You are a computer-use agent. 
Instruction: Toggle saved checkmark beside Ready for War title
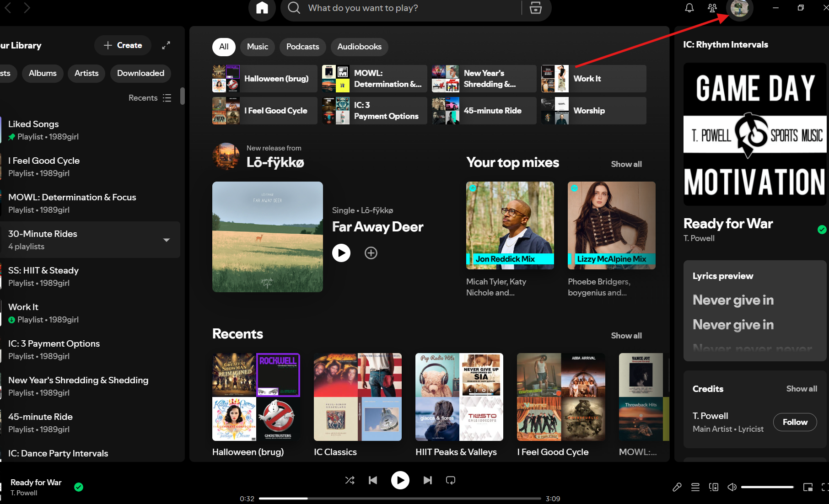(822, 230)
